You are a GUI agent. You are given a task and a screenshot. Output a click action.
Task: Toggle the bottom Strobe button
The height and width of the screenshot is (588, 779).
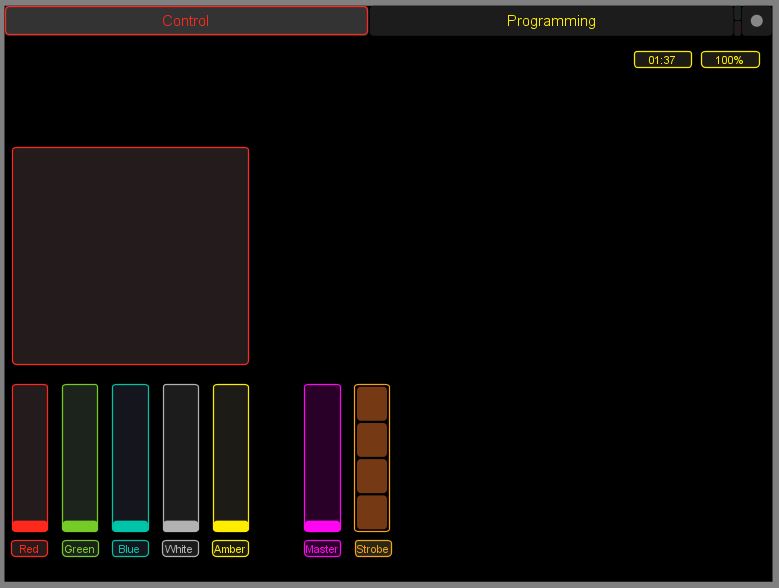pyautogui.click(x=372, y=512)
